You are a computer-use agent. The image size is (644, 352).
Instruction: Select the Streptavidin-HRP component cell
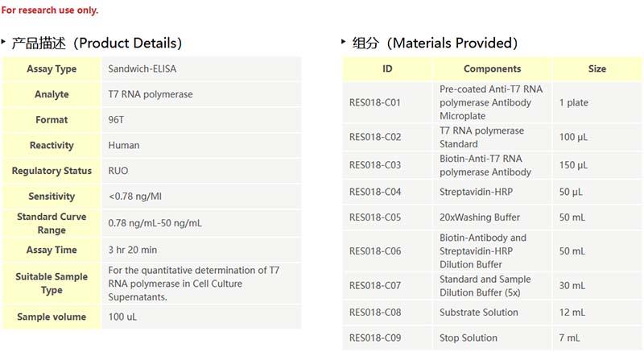tap(477, 192)
